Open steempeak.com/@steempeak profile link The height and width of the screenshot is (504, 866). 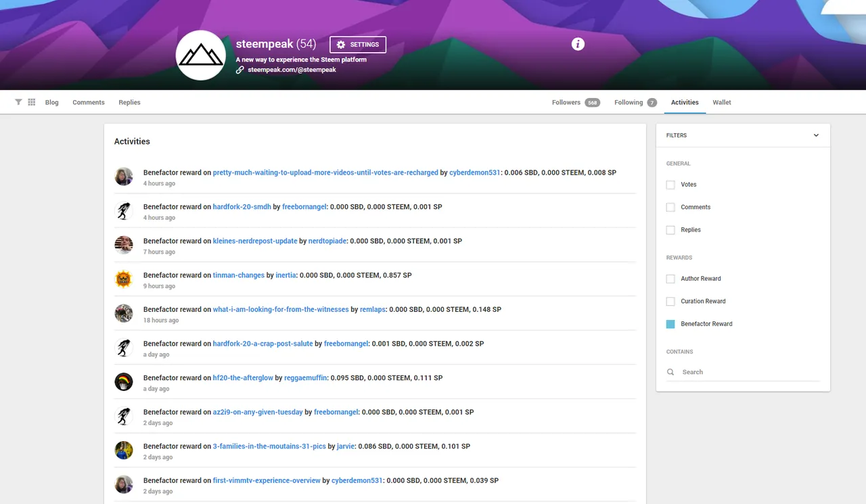coord(292,70)
